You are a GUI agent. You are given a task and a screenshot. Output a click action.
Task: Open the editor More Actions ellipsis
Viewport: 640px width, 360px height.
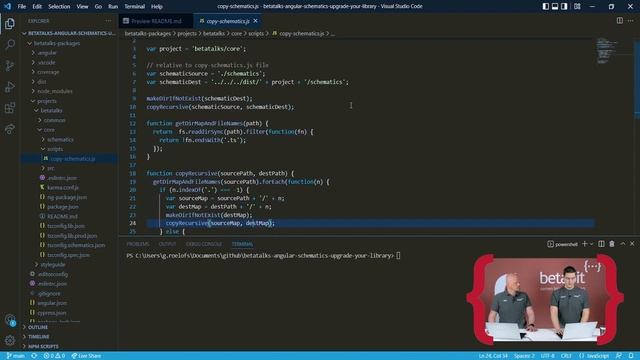(631, 20)
